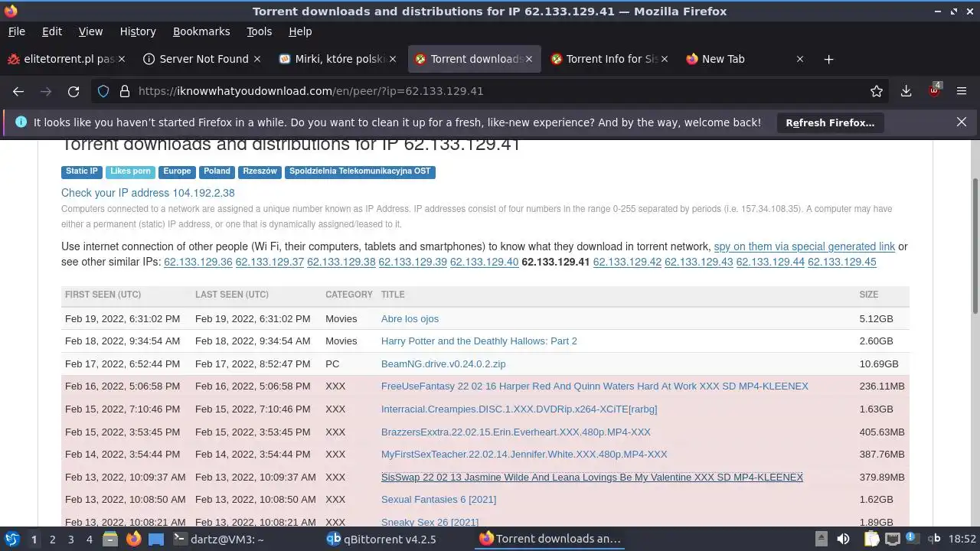Click the padlock site security icon
980x551 pixels.
[x=124, y=91]
